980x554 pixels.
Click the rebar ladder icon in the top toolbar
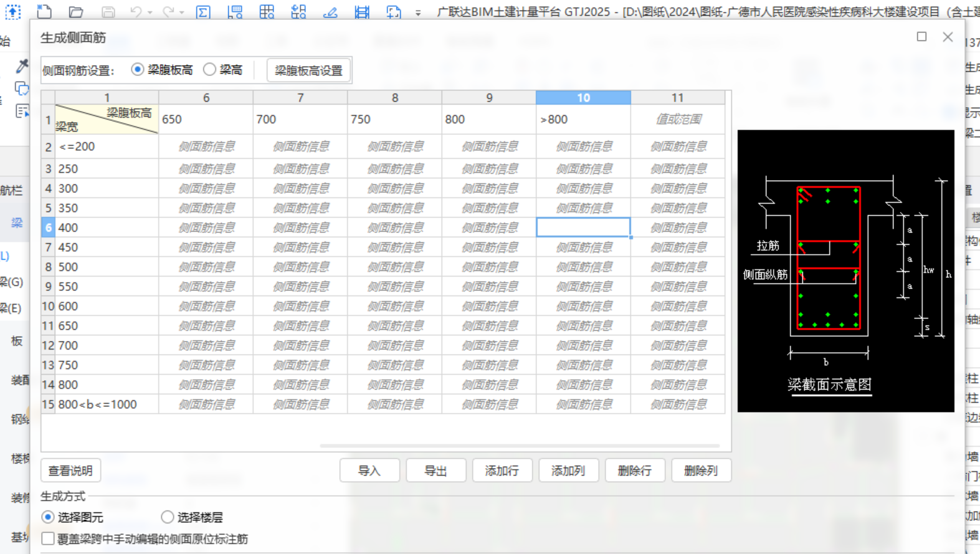(x=362, y=11)
